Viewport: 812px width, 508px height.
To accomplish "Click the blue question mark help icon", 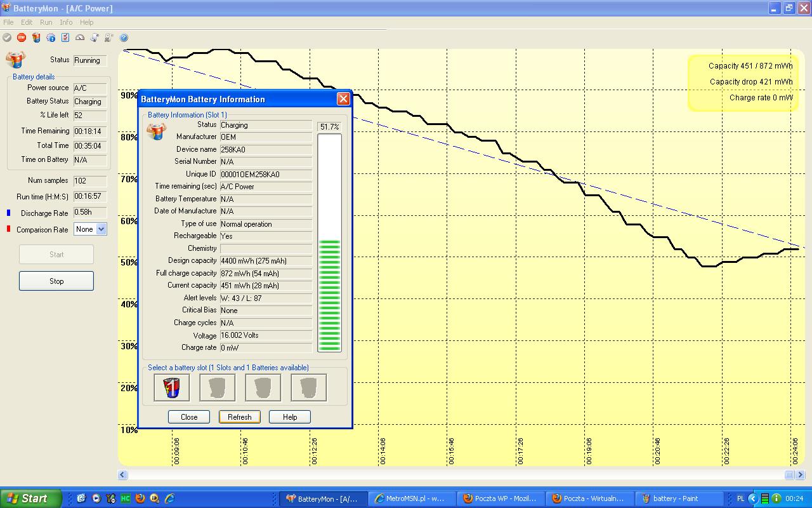I will pos(124,38).
